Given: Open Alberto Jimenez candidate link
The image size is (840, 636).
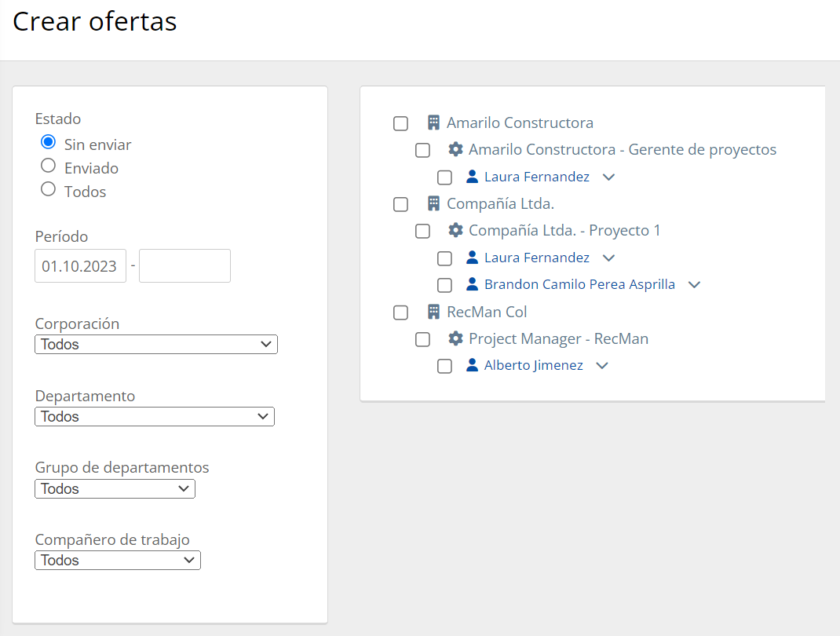Looking at the screenshot, I should coord(533,365).
